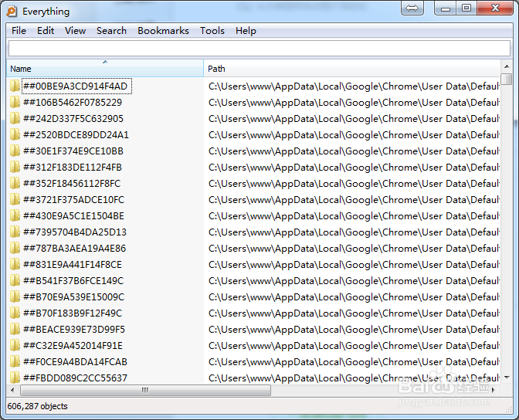The height and width of the screenshot is (420, 519).
Task: Click the vertical scrollbar up arrow
Action: 507,66
